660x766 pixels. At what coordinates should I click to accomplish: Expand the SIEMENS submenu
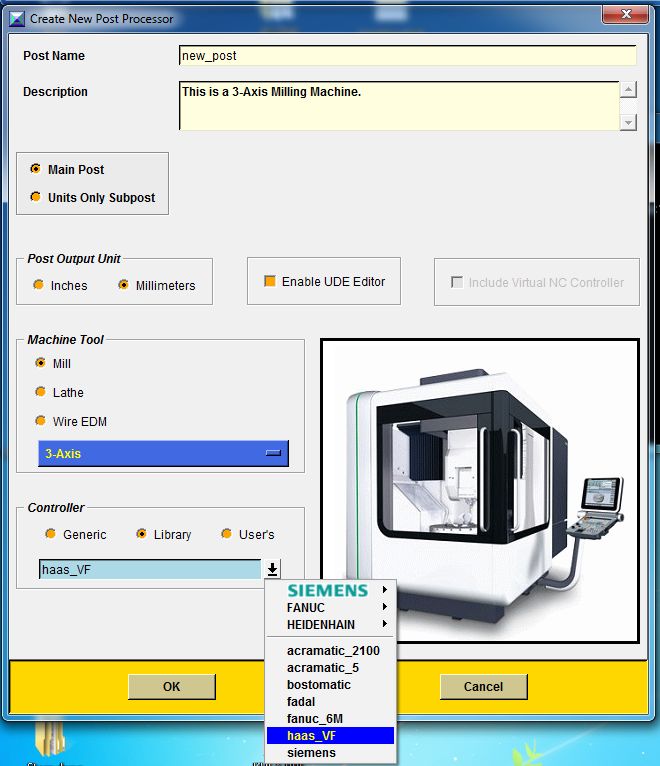(x=331, y=590)
